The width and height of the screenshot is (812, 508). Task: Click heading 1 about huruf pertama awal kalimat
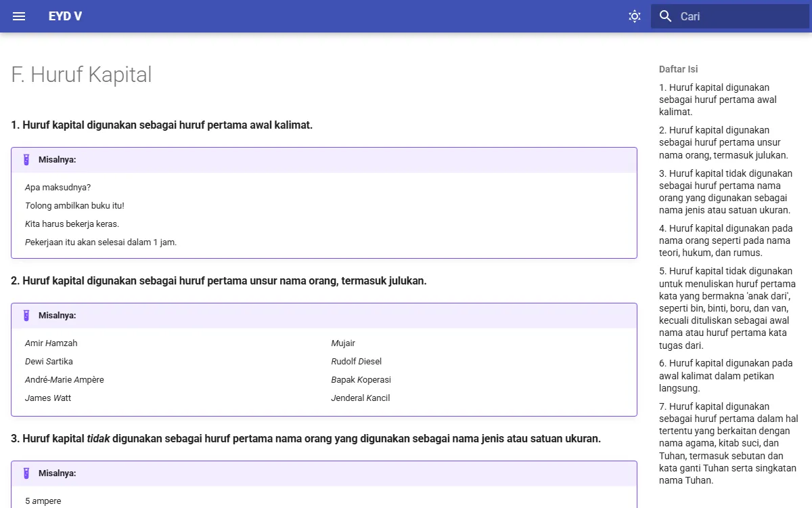162,125
